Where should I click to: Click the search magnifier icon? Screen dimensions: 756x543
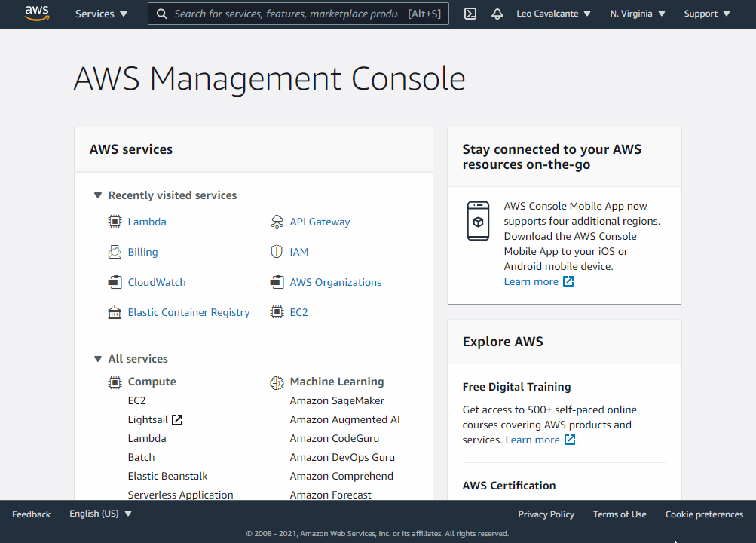coord(162,14)
